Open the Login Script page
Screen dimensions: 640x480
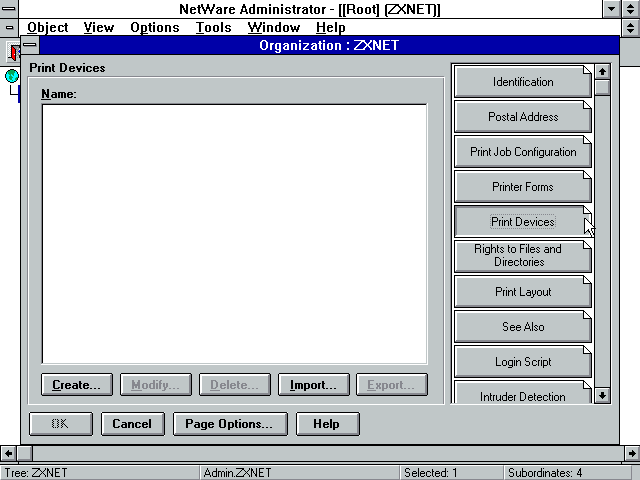[x=522, y=362]
